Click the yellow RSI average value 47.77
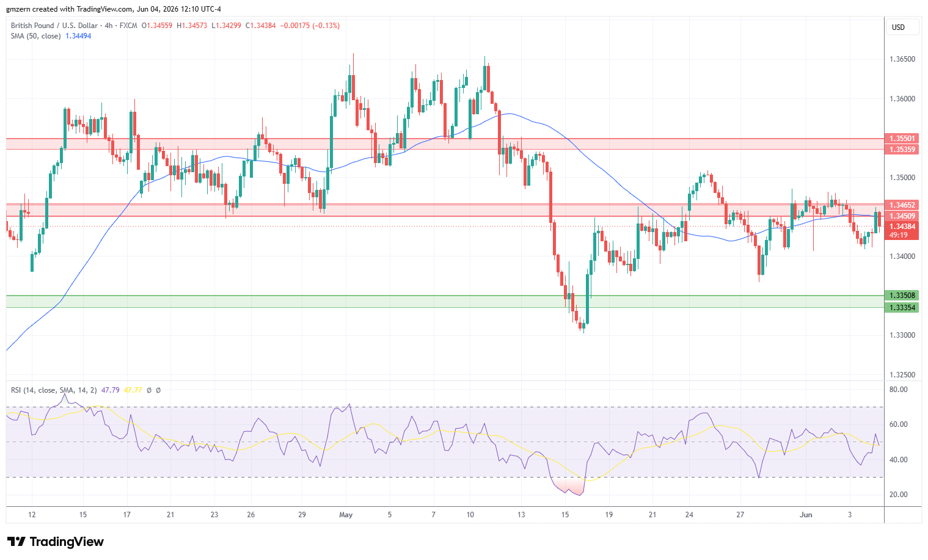Image resolution: width=928 pixels, height=560 pixels. point(133,390)
